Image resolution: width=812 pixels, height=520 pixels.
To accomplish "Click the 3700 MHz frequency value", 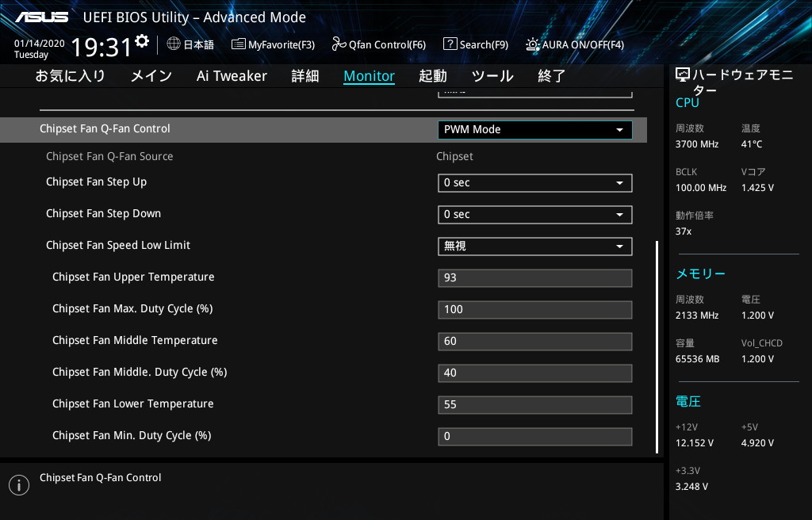I will coord(696,144).
